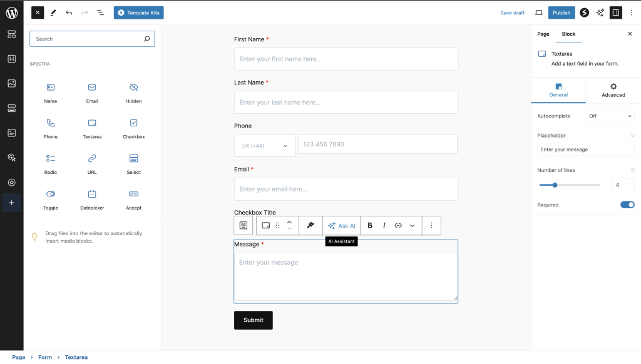Open the document overview list view icon

click(100, 13)
